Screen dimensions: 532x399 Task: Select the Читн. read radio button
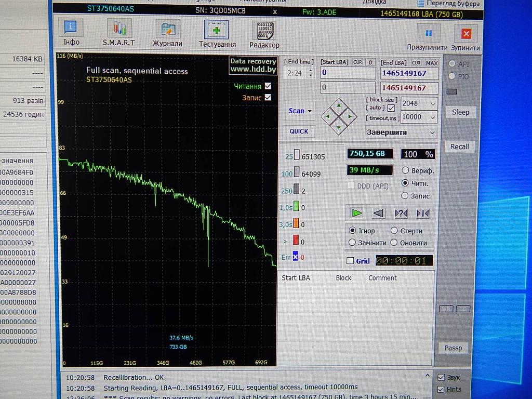coord(405,183)
